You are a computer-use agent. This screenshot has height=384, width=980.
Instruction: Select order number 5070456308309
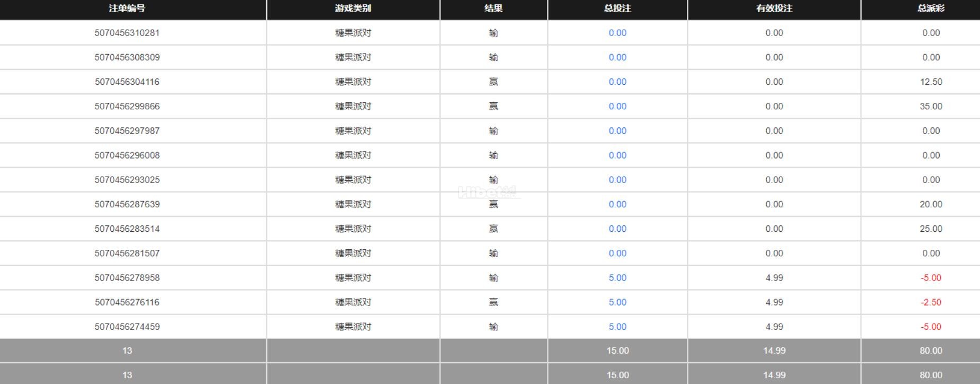(127, 57)
